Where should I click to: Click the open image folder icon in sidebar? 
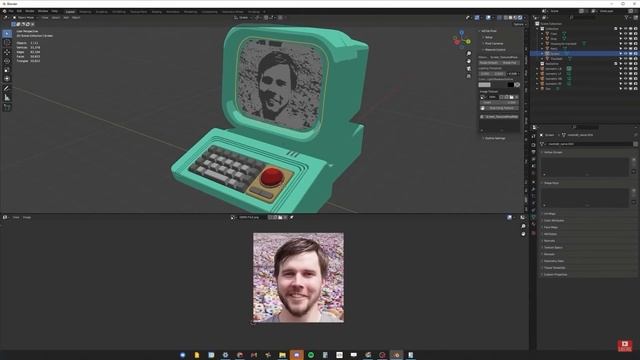pyautogui.click(x=511, y=97)
